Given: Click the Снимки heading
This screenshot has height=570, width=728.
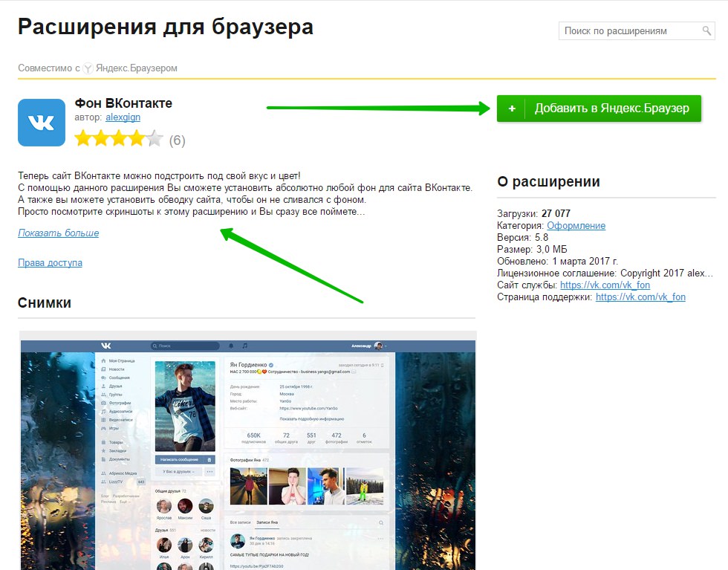Looking at the screenshot, I should click(45, 303).
